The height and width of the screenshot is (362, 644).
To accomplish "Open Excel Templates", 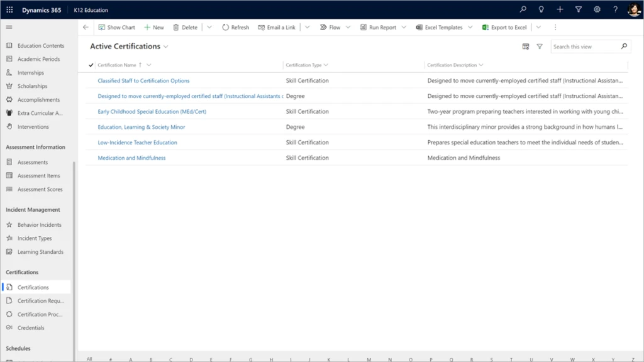I will pos(443,27).
